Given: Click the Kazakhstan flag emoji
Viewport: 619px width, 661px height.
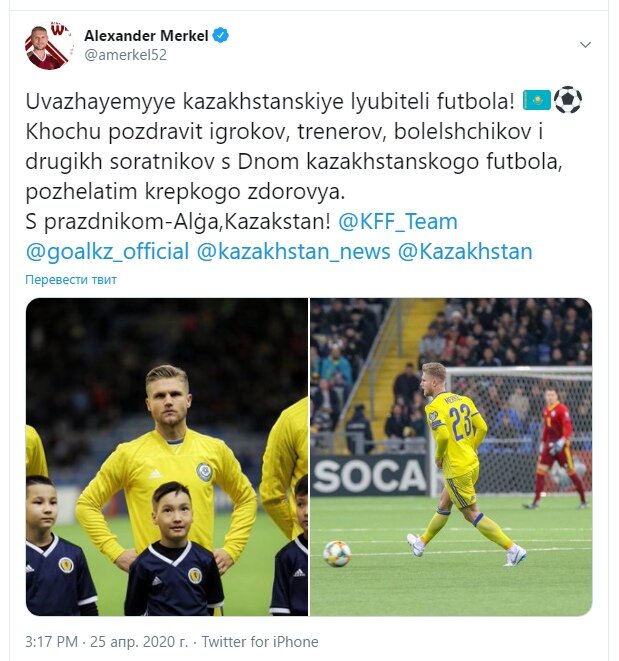Looking at the screenshot, I should pos(536,100).
